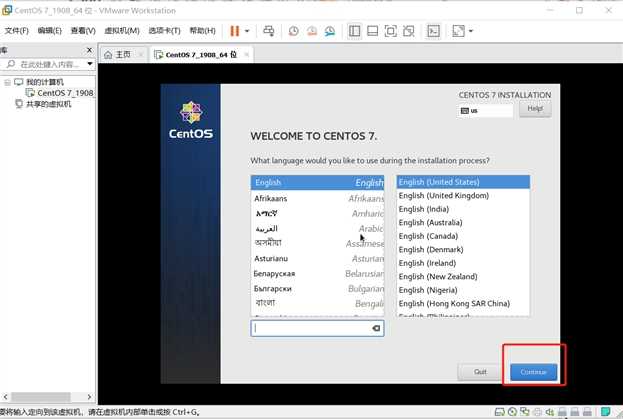Choose English (Denmark) locale

(x=463, y=249)
